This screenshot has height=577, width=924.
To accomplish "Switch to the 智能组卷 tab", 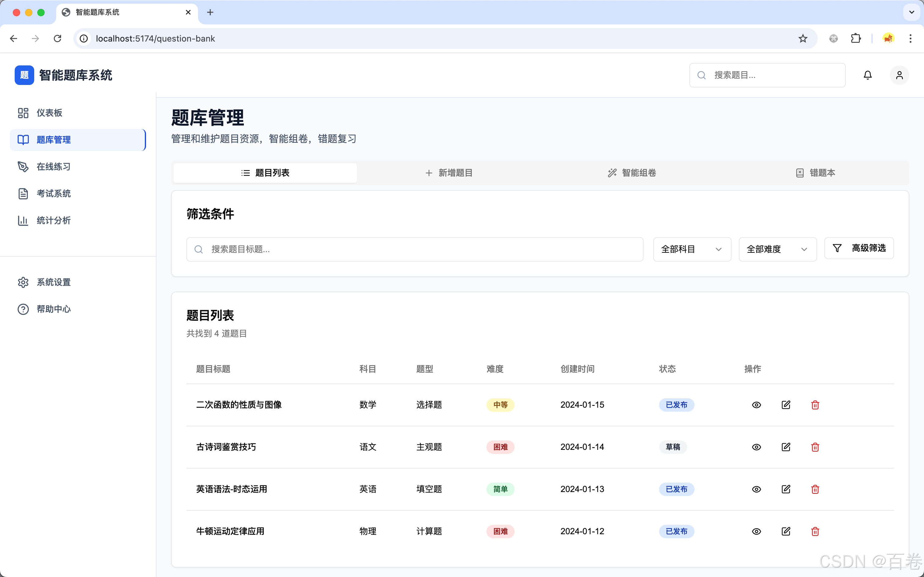I will tap(632, 172).
